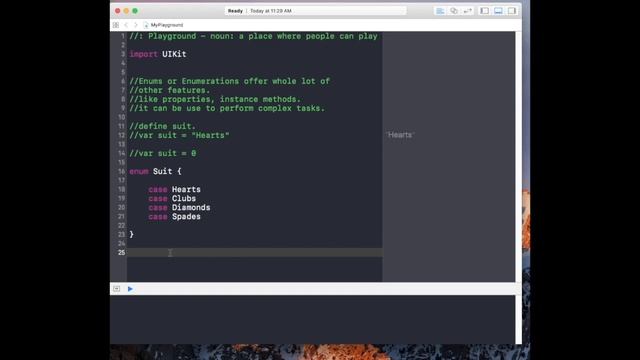Click the 'enum' keyword on line 16
640x360 pixels.
coord(139,171)
